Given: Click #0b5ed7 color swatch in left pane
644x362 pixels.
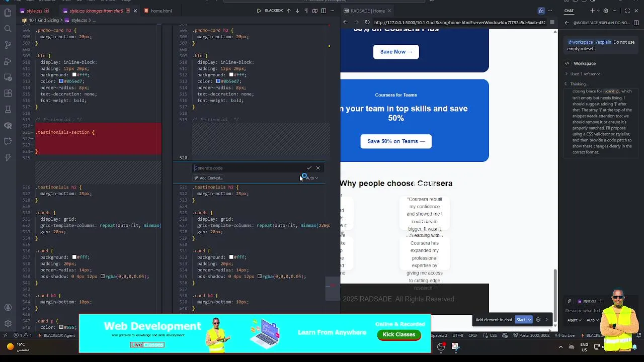Looking at the screenshot, I should tap(61, 81).
